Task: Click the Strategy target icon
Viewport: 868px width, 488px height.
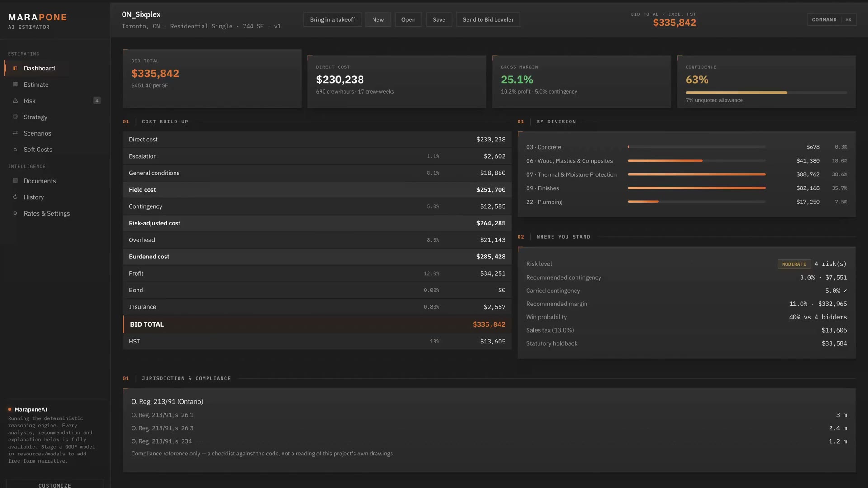Action: (x=15, y=117)
